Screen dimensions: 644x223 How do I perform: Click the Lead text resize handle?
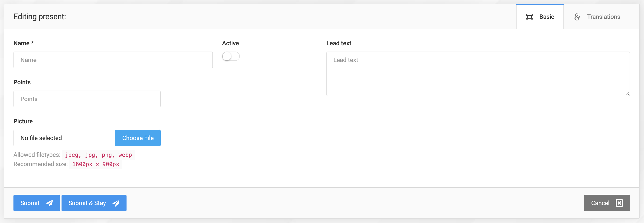[627, 94]
